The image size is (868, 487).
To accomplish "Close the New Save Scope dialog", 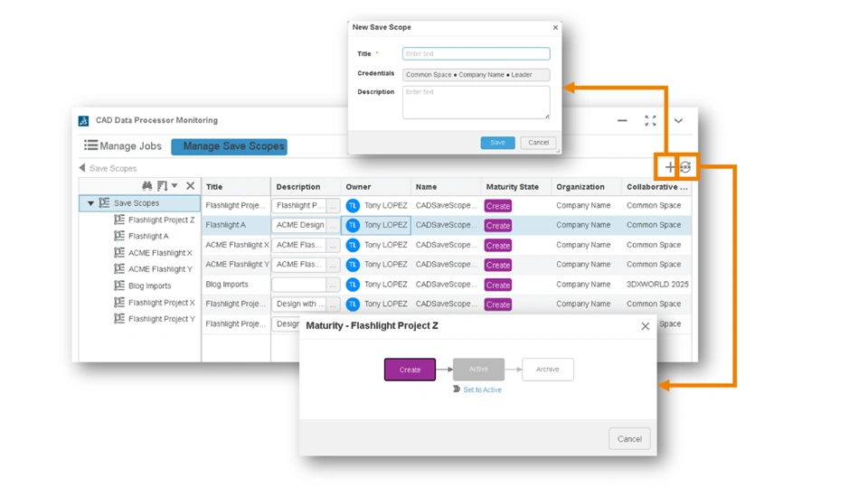I will click(555, 28).
